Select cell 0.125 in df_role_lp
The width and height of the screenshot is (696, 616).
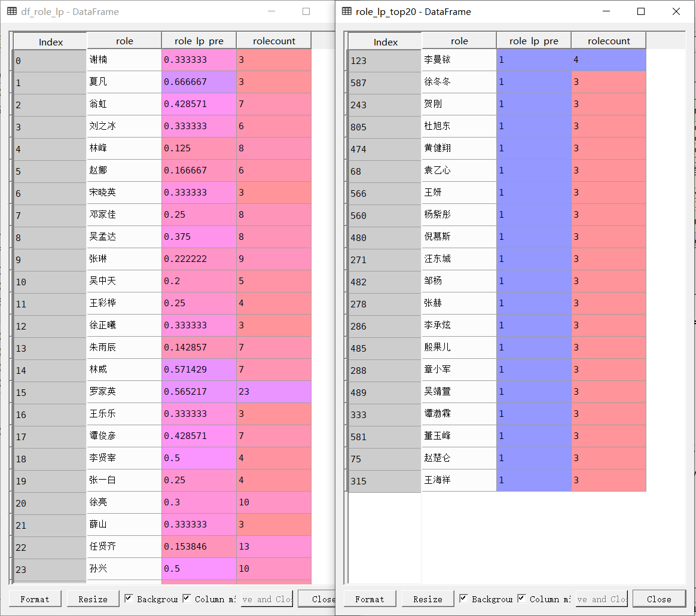tap(199, 148)
